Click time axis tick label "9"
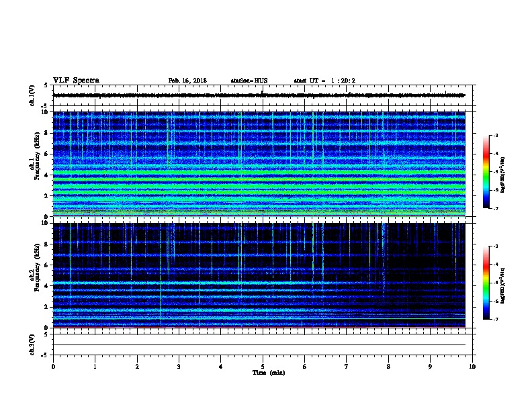 coord(430,366)
